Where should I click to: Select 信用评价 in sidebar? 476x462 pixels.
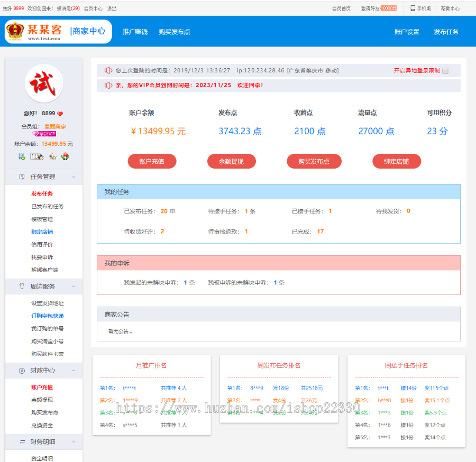click(42, 245)
